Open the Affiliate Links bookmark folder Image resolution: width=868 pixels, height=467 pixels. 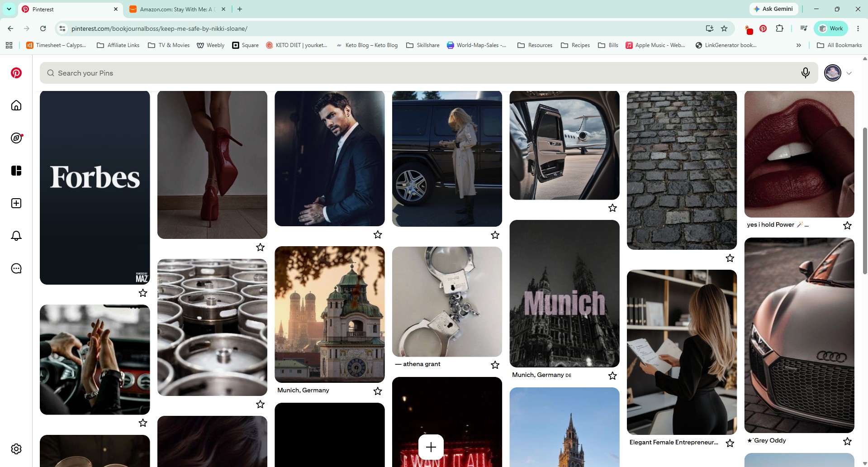tap(118, 45)
